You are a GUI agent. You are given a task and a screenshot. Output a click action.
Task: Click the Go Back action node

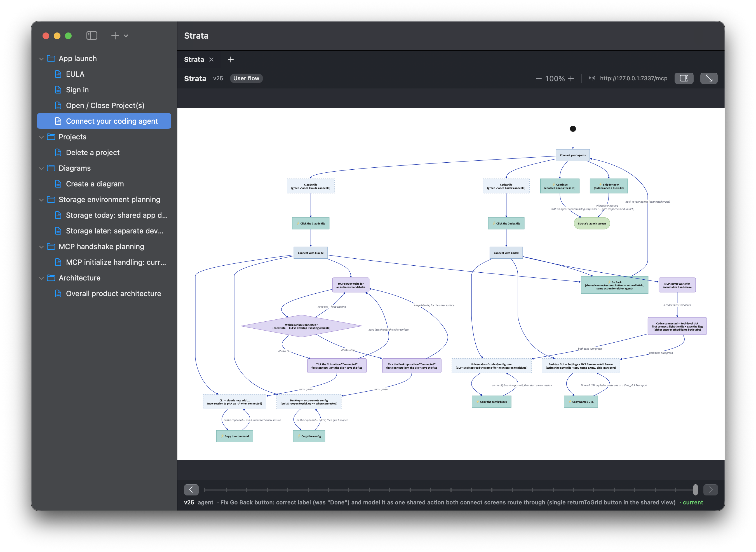[x=614, y=285]
